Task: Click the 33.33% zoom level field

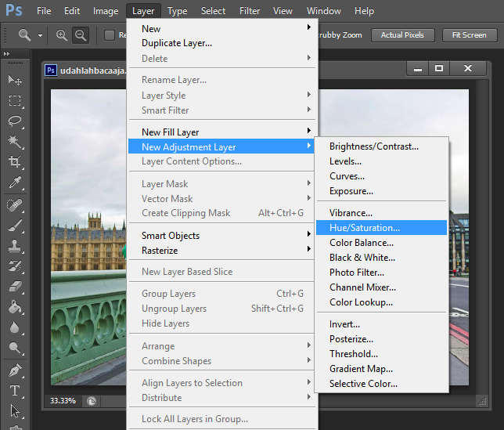Action: [63, 401]
